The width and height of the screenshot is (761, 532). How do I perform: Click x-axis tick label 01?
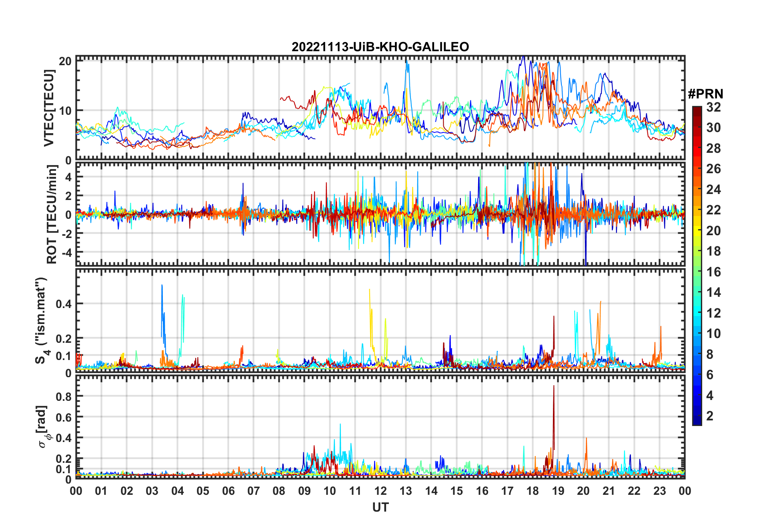101,491
